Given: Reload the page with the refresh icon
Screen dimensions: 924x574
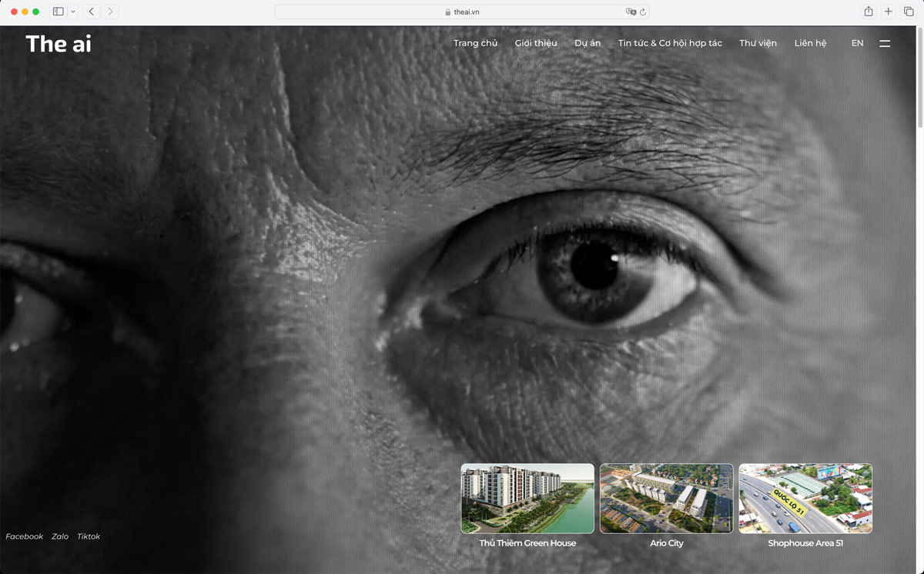Looking at the screenshot, I should click(643, 12).
